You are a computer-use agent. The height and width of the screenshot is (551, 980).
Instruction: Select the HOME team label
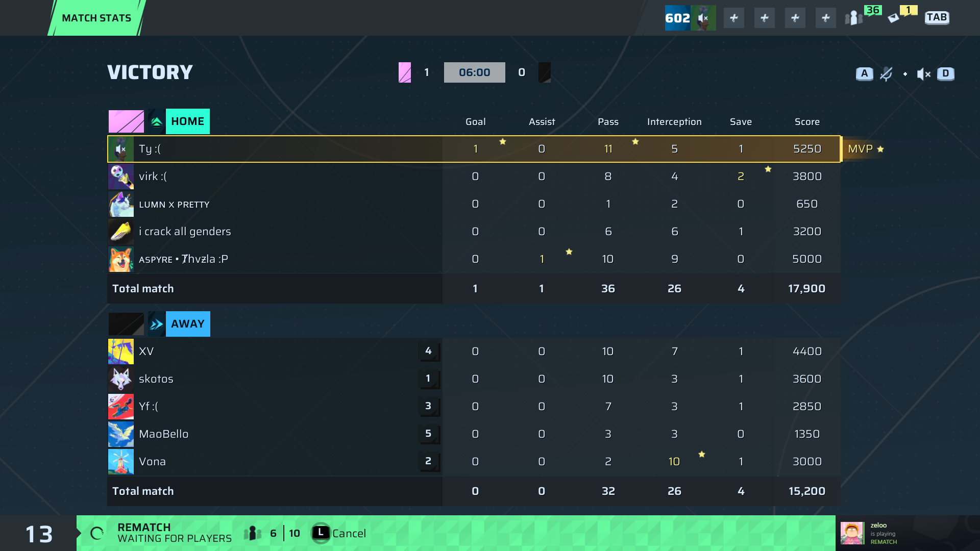point(188,121)
